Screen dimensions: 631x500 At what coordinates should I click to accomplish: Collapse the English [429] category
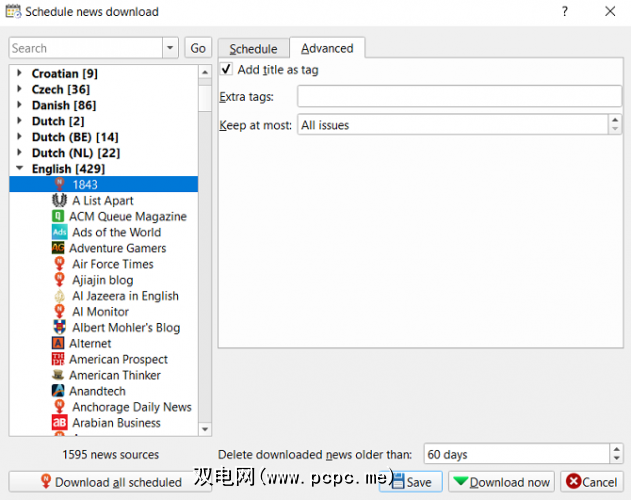(19, 168)
